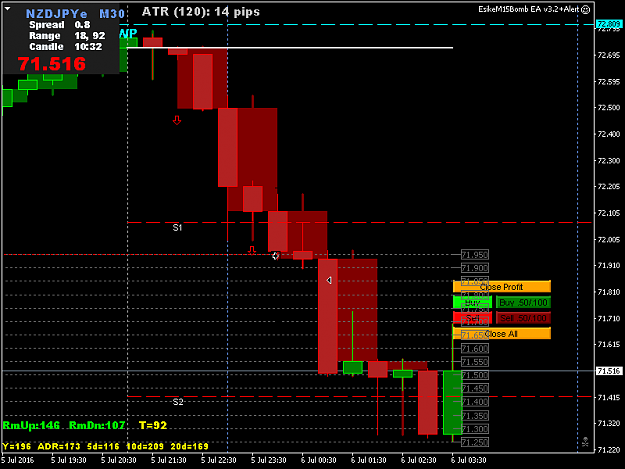Select the upper red down-arrow sell signal

click(177, 120)
